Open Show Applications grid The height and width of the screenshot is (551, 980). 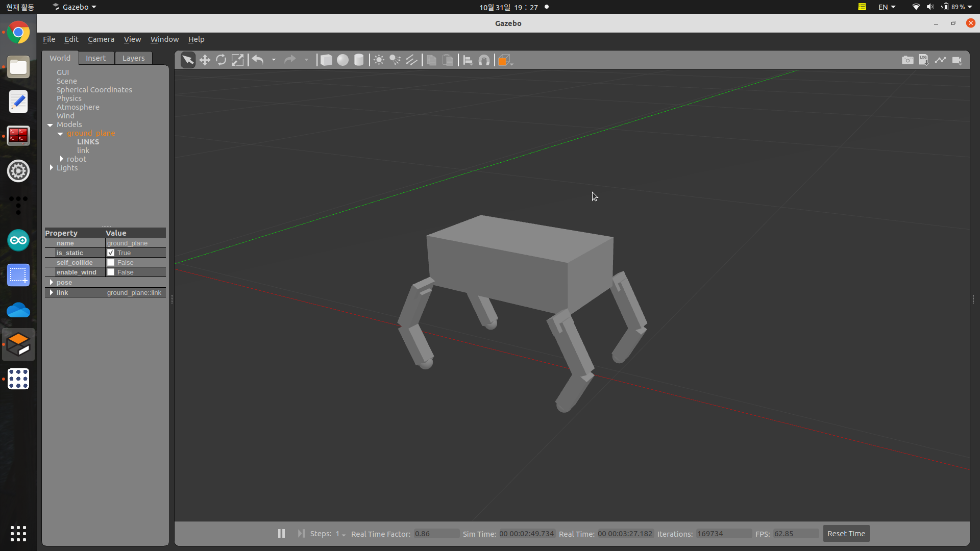[18, 534]
